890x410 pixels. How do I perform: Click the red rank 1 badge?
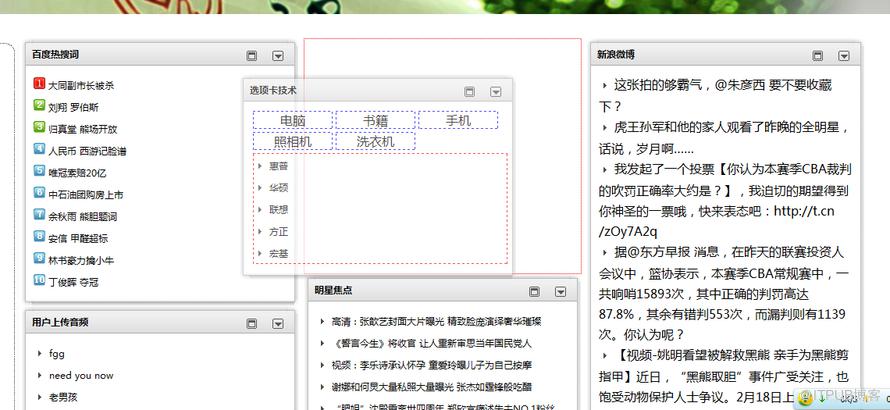39,83
